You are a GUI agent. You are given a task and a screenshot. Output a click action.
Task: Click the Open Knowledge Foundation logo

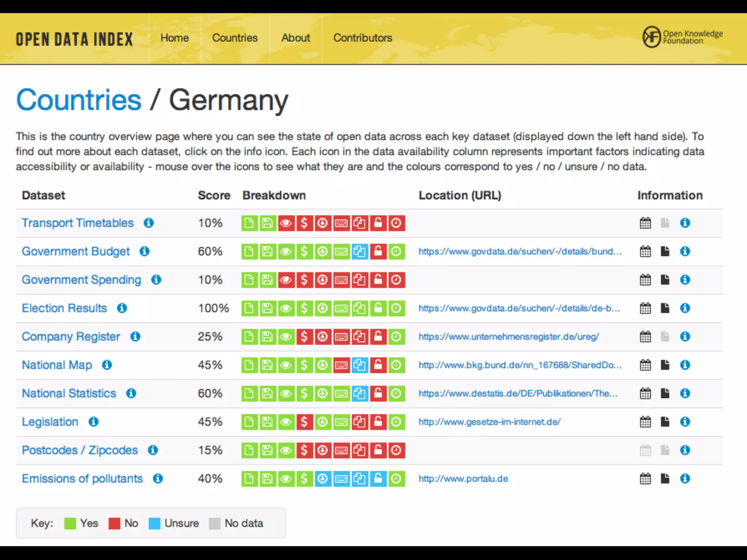(682, 37)
